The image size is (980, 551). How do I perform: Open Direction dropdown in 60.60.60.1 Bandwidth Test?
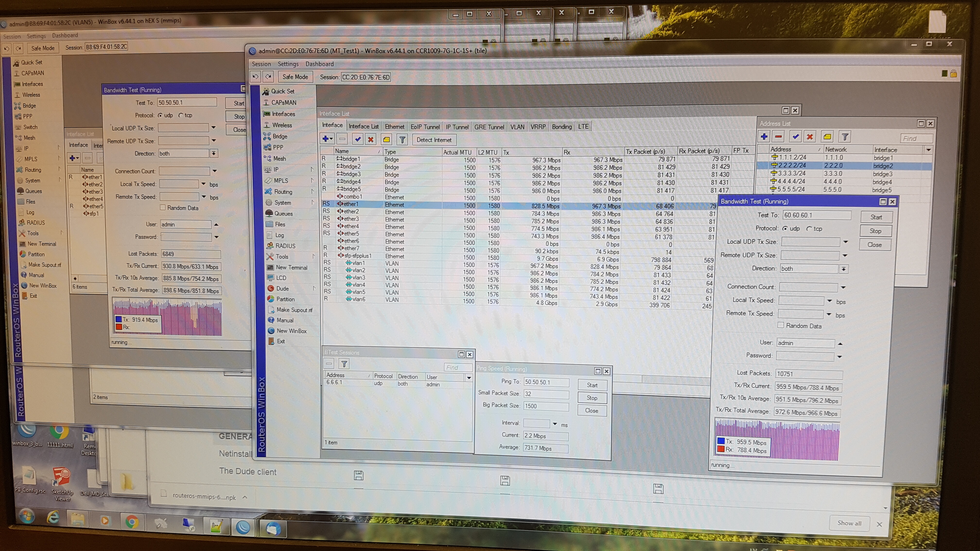pos(843,269)
